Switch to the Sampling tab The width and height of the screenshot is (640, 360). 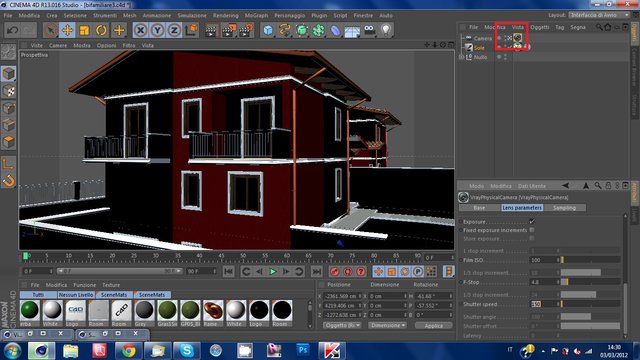pyautogui.click(x=564, y=208)
